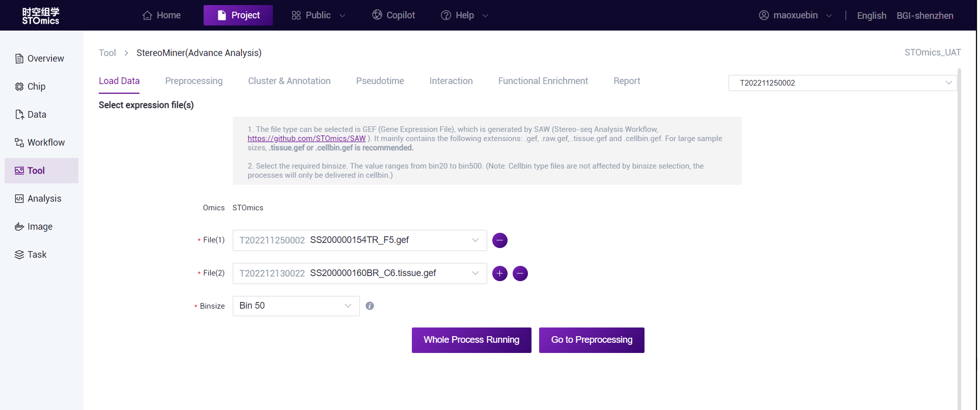Image resolution: width=980 pixels, height=410 pixels.
Task: Click the Data sidebar icon
Action: pyautogui.click(x=19, y=115)
